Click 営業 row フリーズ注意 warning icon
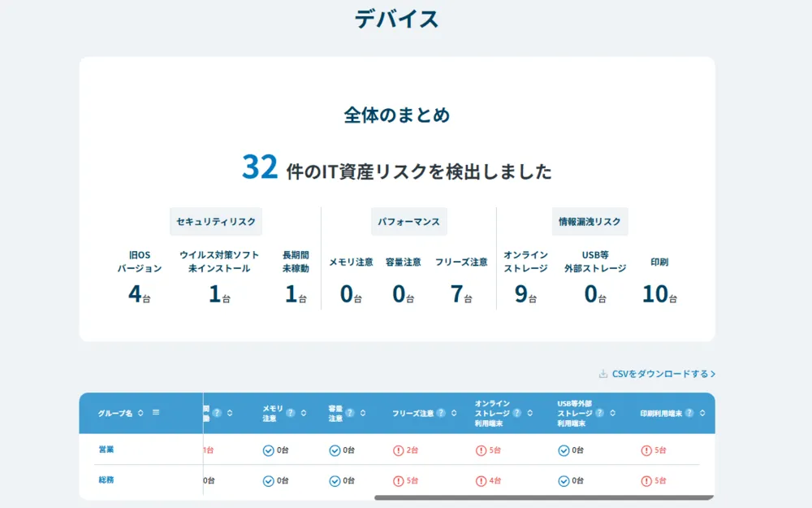Screen dimensions: 812x508 [398, 450]
